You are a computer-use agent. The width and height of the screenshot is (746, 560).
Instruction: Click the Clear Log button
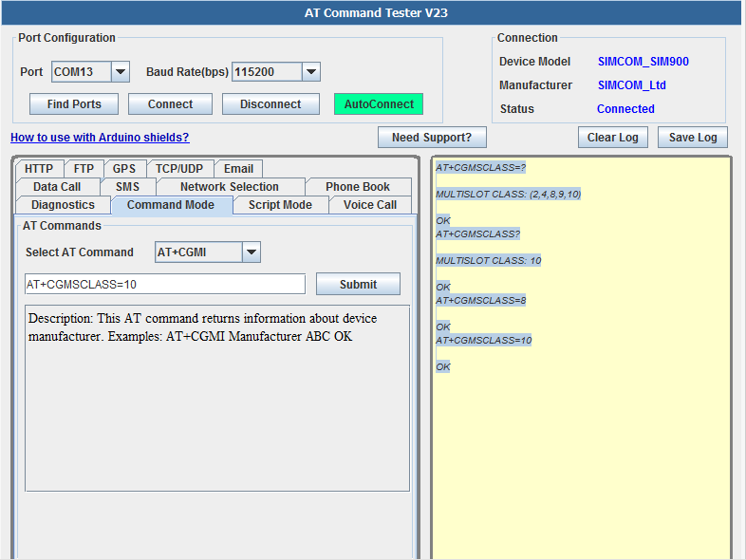tap(613, 138)
